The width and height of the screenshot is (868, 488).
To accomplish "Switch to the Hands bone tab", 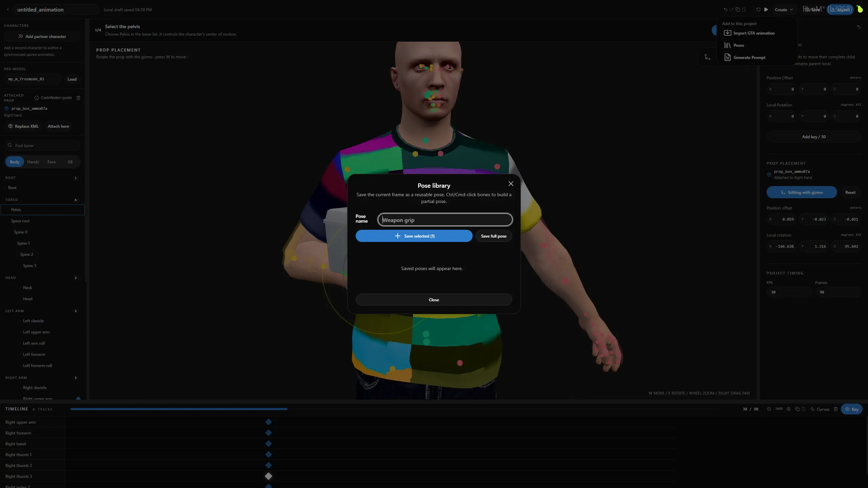I will click(x=33, y=162).
